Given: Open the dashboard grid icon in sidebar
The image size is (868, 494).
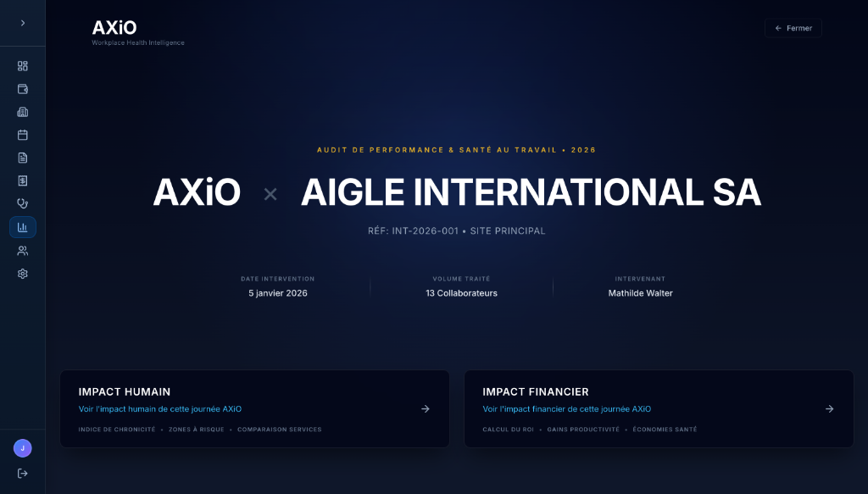Looking at the screenshot, I should (x=23, y=66).
